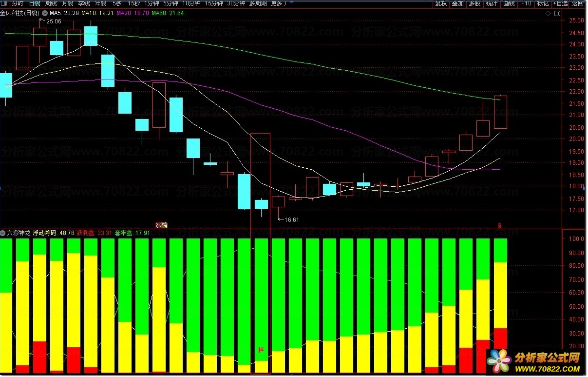
Task: Click the small square icon left of 分时
Action: [5, 3]
